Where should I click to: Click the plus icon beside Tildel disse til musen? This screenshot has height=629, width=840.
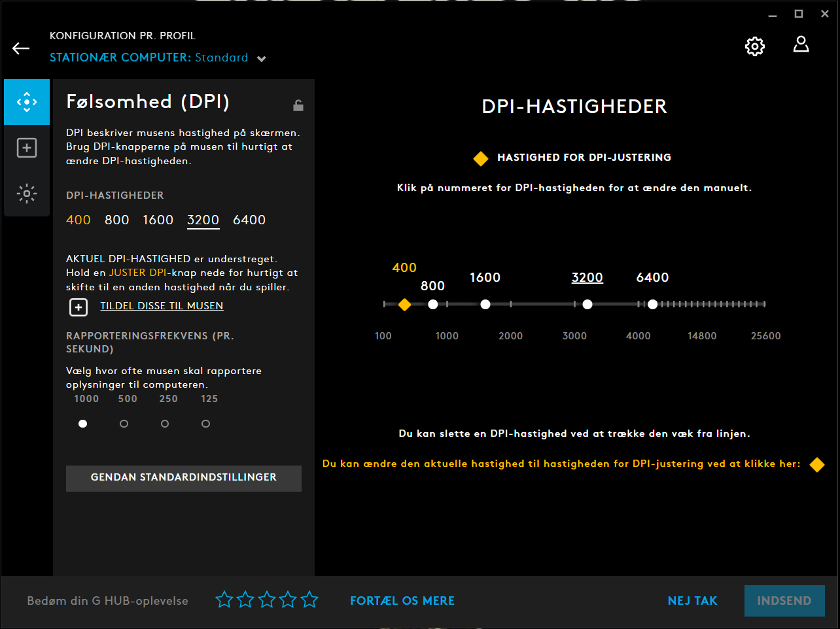[79, 307]
